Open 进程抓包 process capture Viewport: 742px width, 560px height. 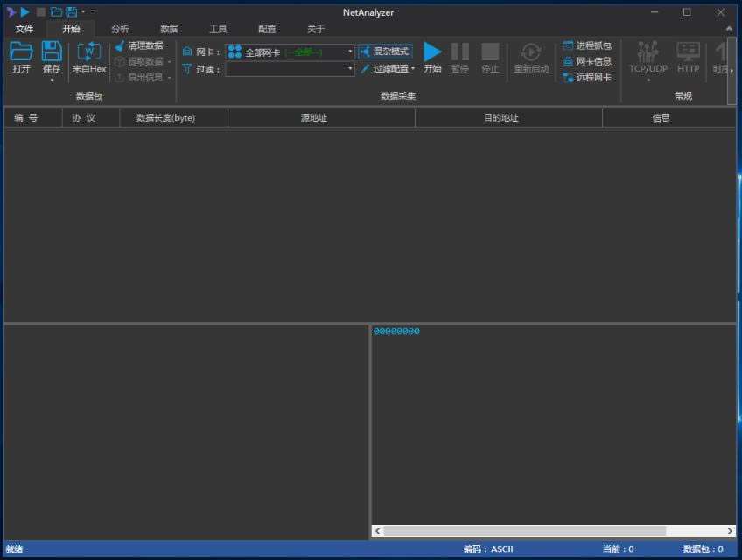click(x=587, y=45)
